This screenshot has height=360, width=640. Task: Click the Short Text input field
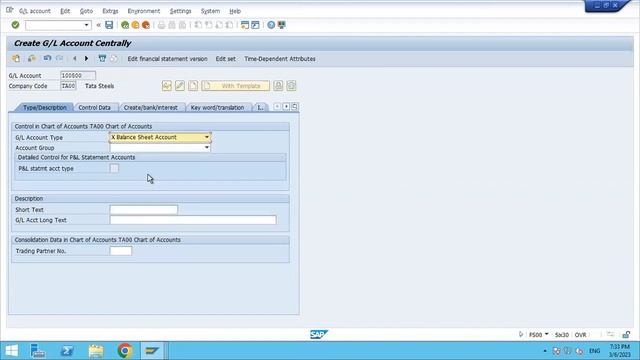144,209
